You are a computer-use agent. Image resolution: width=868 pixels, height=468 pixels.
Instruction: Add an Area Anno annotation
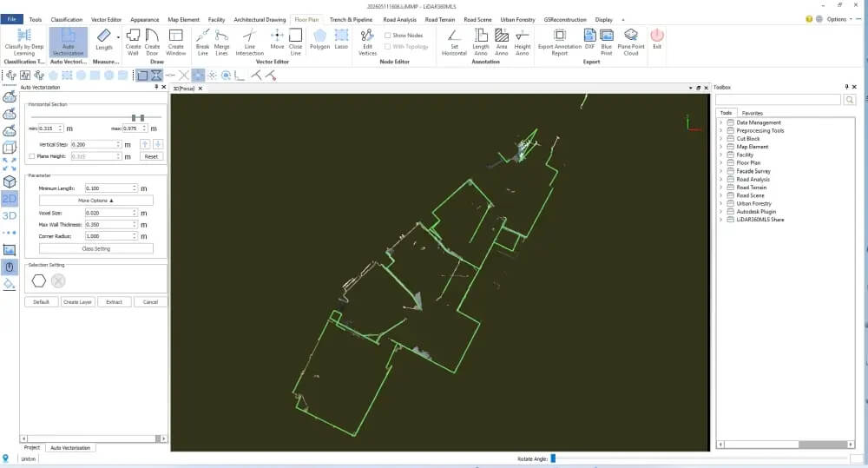502,42
